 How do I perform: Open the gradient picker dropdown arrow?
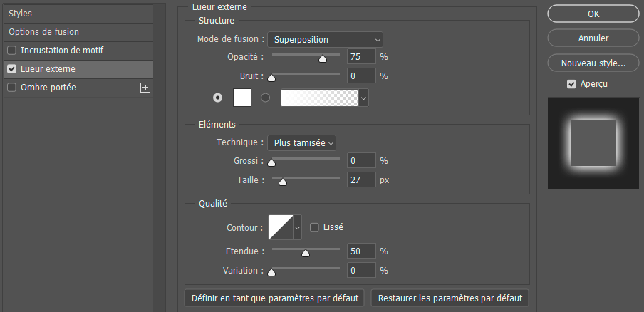364,98
